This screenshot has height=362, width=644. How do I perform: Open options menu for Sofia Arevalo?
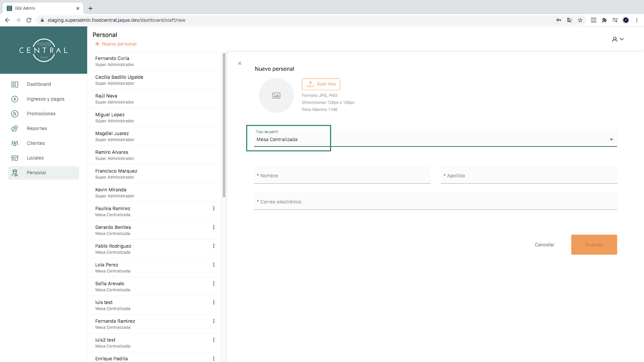click(214, 284)
